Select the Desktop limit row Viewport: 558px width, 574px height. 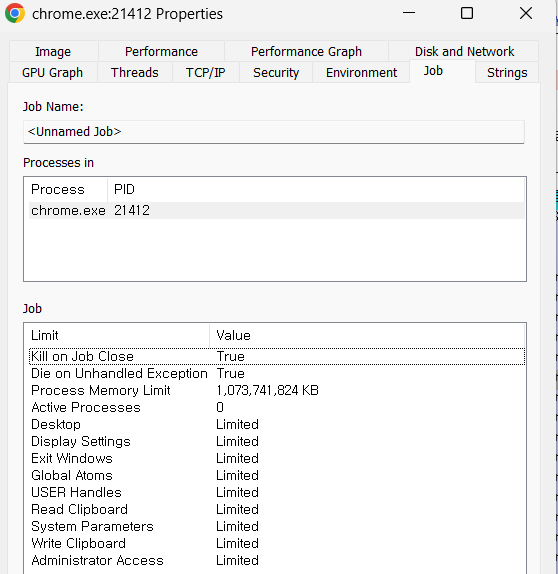click(x=276, y=424)
